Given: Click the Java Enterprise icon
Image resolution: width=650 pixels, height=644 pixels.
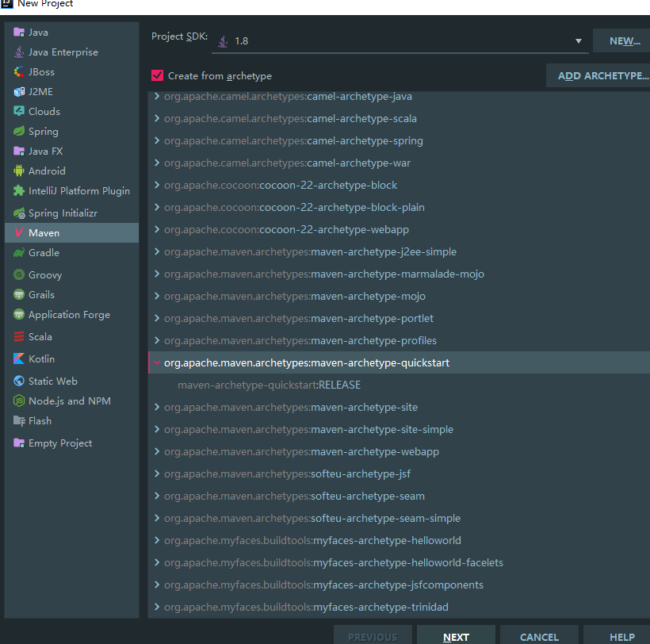Looking at the screenshot, I should 19,52.
